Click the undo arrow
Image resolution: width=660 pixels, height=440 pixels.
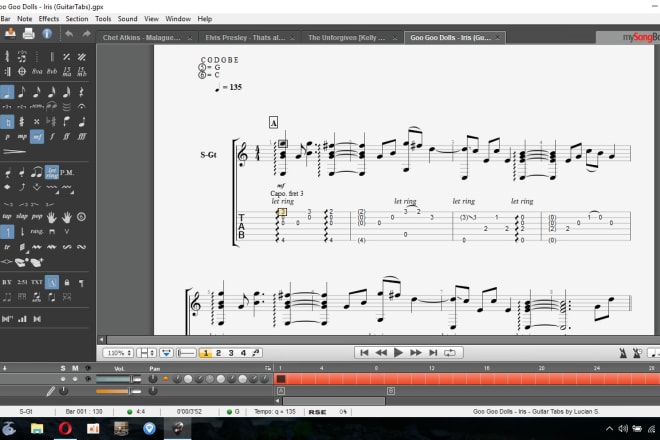click(x=69, y=34)
